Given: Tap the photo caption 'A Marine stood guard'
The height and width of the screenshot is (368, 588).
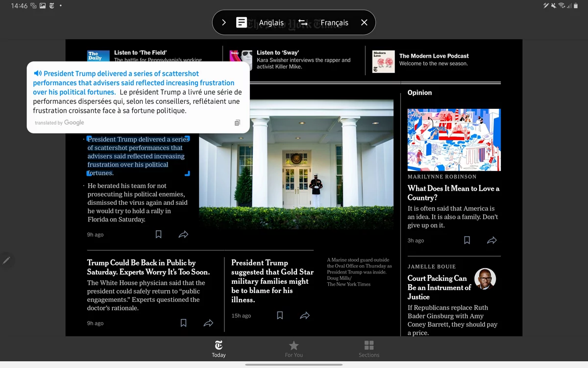Looking at the screenshot, I should click(359, 272).
